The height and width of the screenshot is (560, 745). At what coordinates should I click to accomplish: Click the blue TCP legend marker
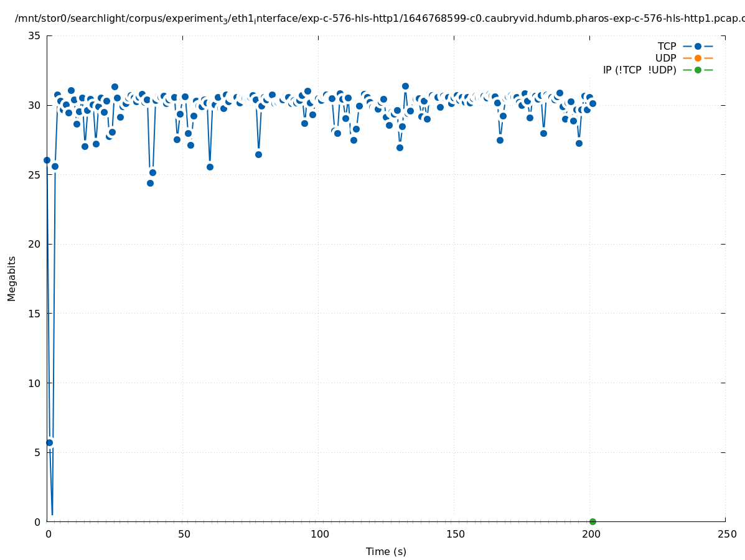698,47
